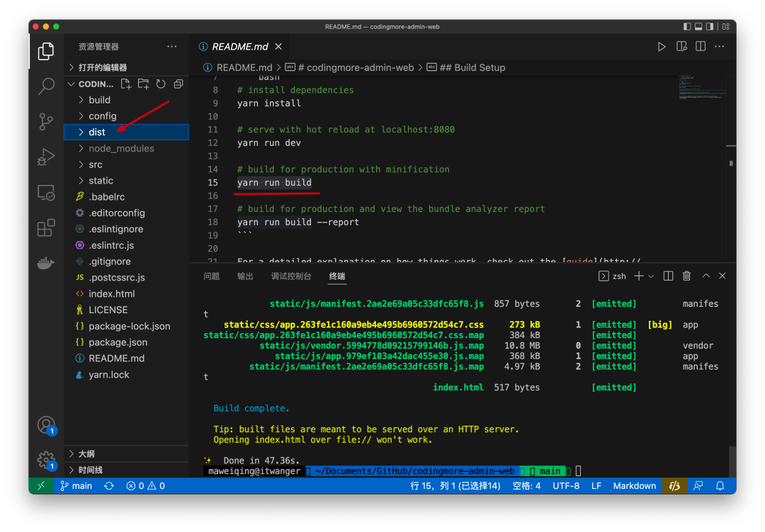Open the Source Control view

point(46,122)
